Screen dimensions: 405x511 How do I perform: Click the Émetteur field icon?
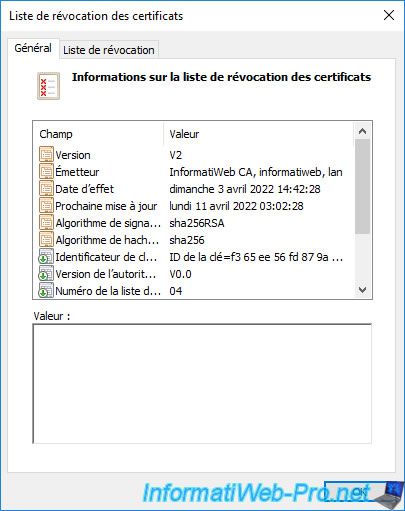(46, 172)
